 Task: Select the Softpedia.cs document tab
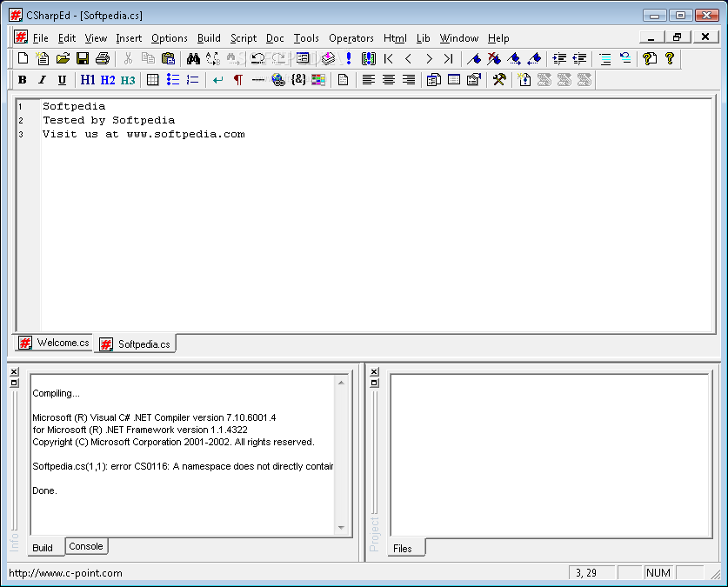point(136,344)
